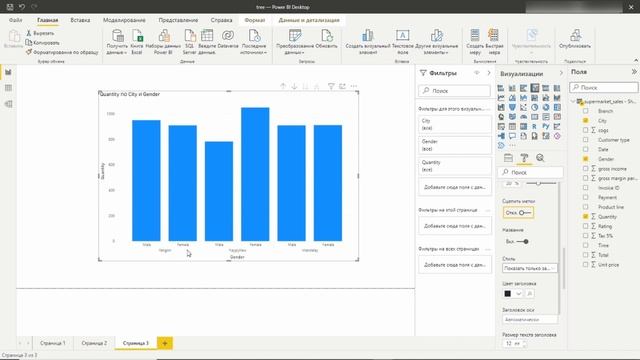Check the Rating field checkbox
This screenshot has width=640, height=360.
(x=586, y=226)
